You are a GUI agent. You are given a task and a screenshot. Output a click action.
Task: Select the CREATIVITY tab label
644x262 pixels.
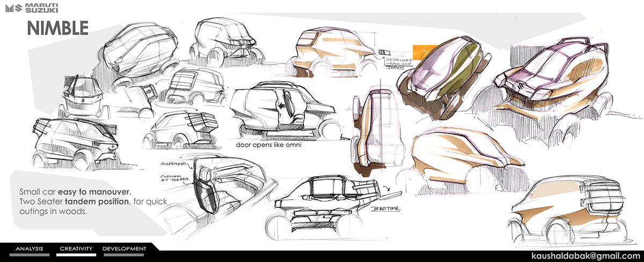coord(77,249)
